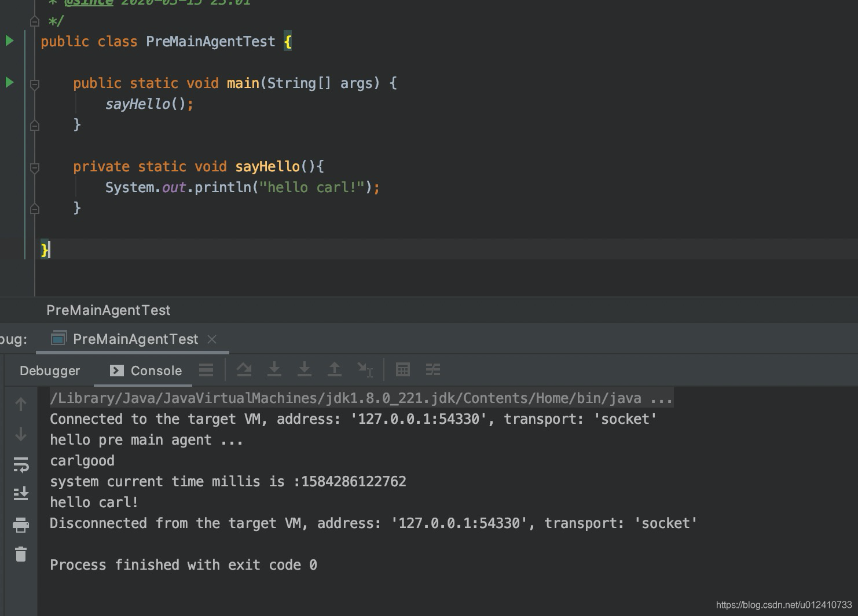Click the Print console output icon
This screenshot has width=858, height=616.
21,525
